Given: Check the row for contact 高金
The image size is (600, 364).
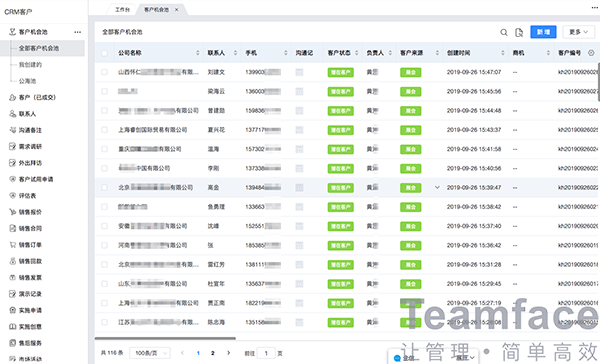Looking at the screenshot, I should point(104,188).
